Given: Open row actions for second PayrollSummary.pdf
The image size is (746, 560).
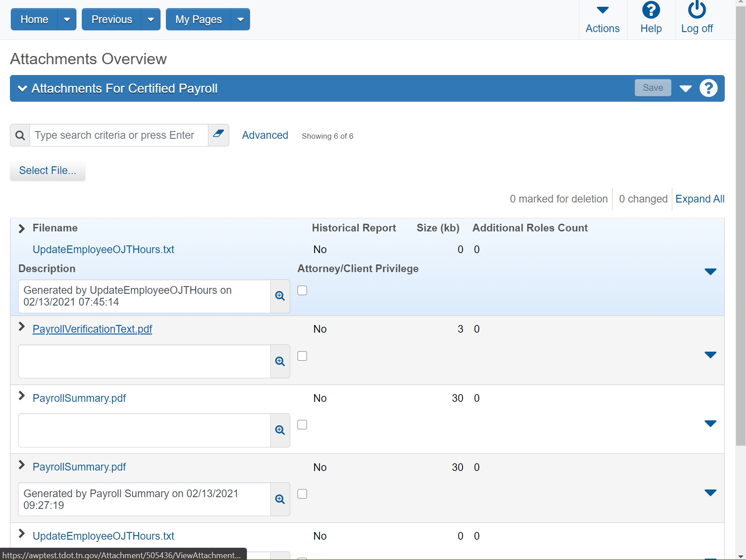Looking at the screenshot, I should pyautogui.click(x=711, y=493).
